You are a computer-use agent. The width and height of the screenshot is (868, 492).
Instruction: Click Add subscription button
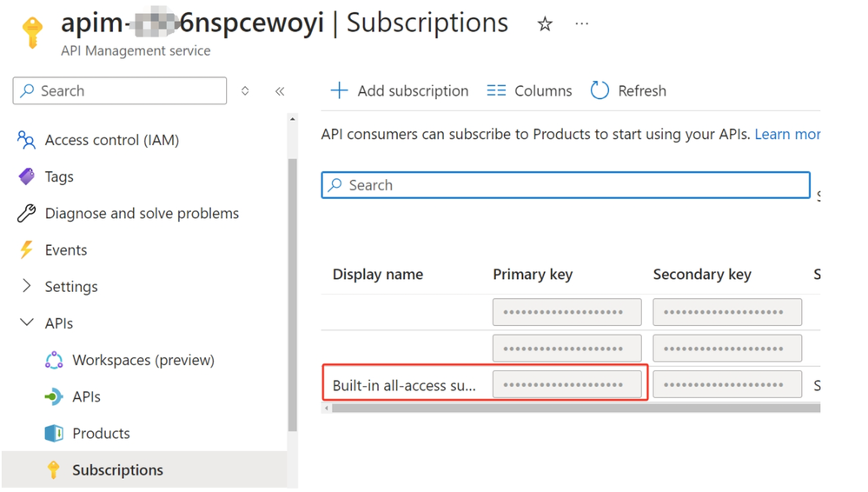pyautogui.click(x=399, y=90)
